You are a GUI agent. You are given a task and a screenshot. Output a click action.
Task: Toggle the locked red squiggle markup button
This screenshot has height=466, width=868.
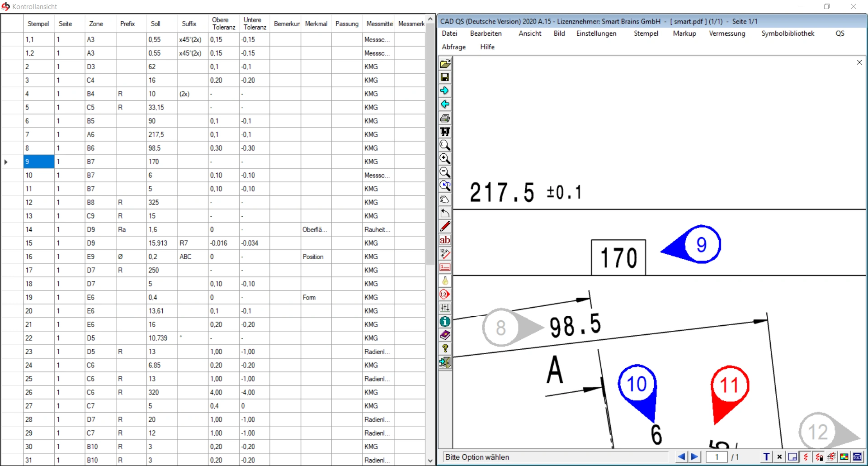click(819, 457)
